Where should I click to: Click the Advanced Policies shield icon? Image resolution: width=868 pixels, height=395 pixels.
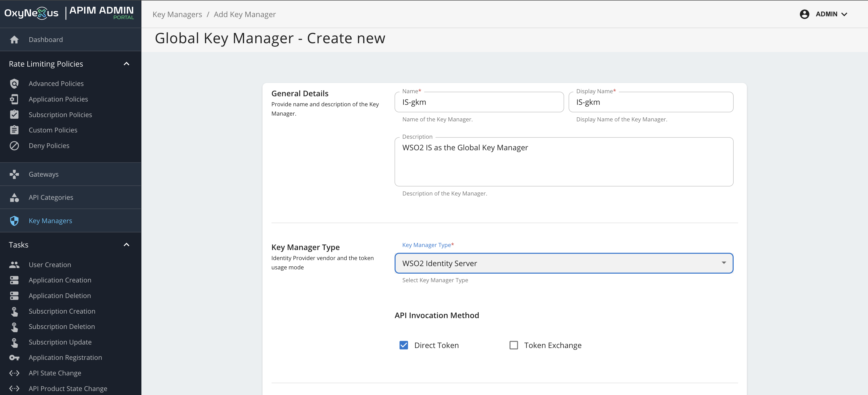(x=14, y=84)
